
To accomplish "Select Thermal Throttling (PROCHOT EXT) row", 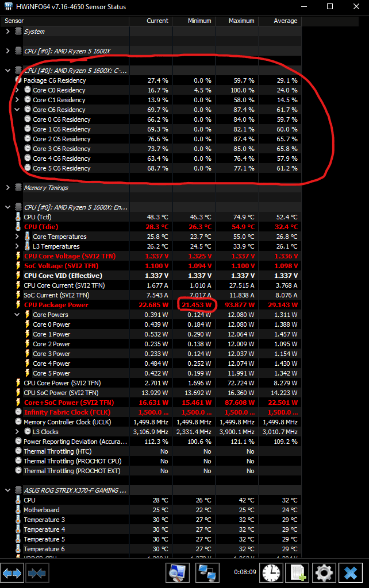I will (151, 471).
